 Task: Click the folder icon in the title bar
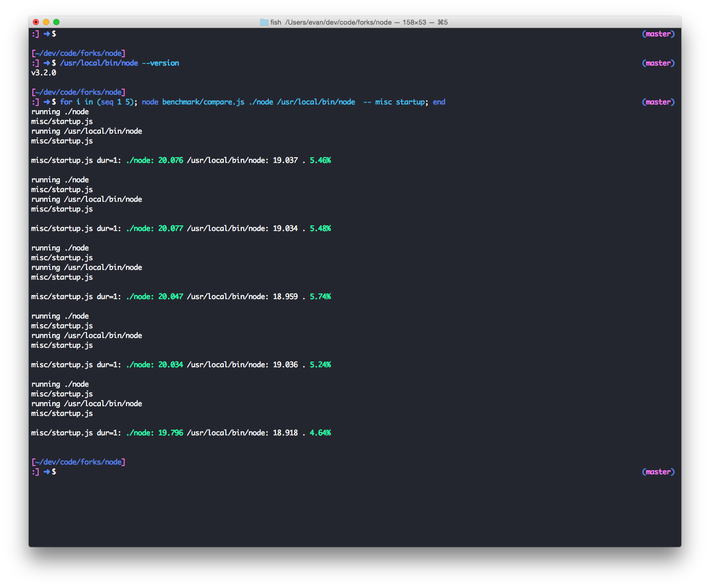[264, 22]
